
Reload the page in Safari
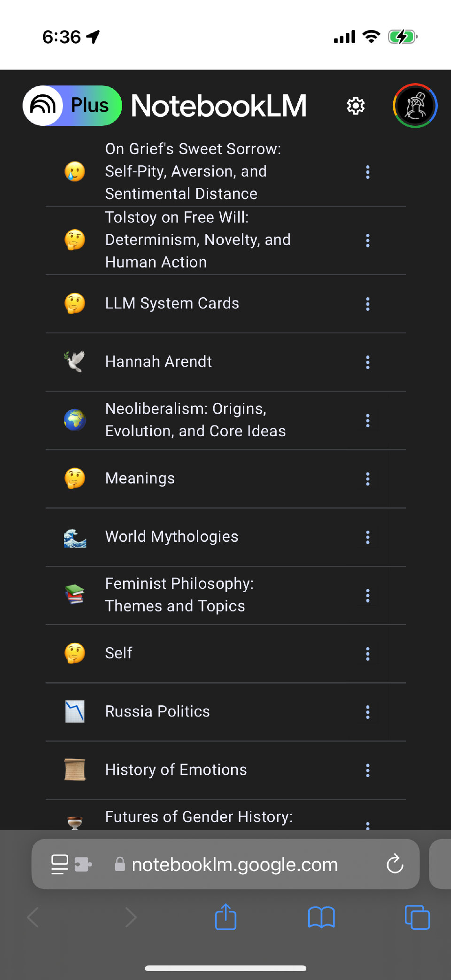point(395,864)
